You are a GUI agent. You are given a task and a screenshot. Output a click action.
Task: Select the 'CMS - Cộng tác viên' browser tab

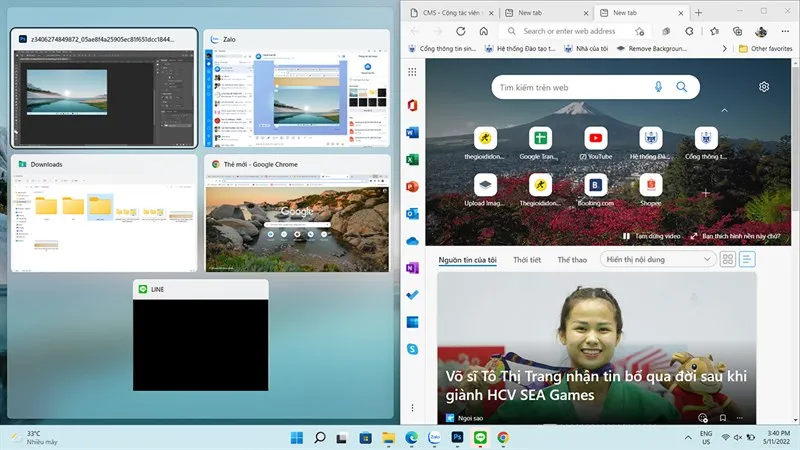[449, 13]
